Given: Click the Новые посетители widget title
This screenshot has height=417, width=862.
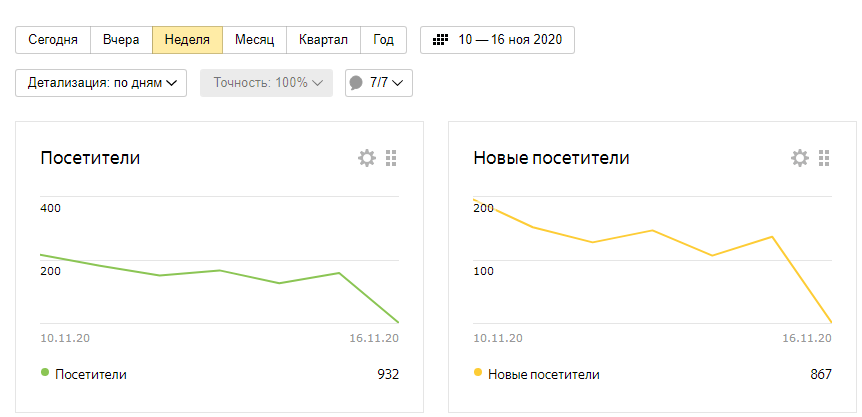Looking at the screenshot, I should [x=551, y=158].
